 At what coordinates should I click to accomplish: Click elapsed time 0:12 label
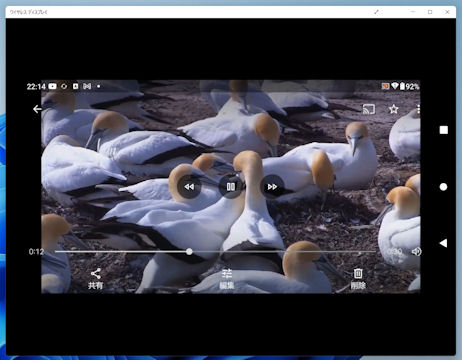tap(36, 252)
